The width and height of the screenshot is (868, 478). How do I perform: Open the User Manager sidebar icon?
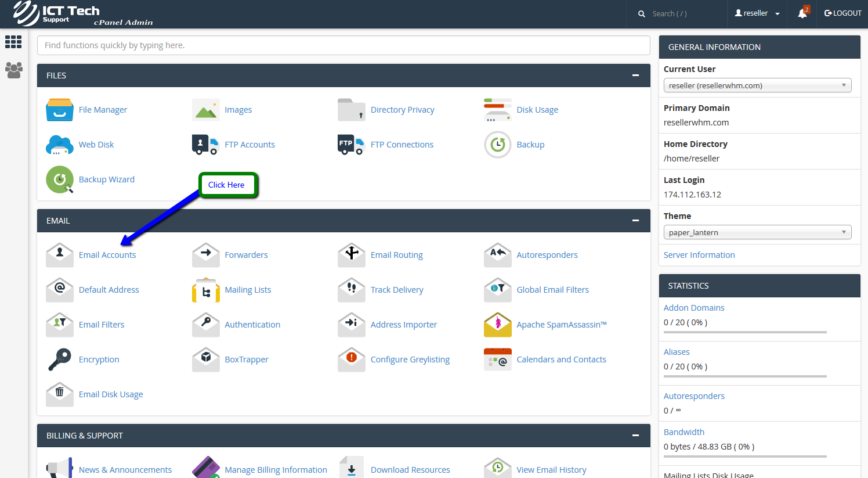coord(13,70)
